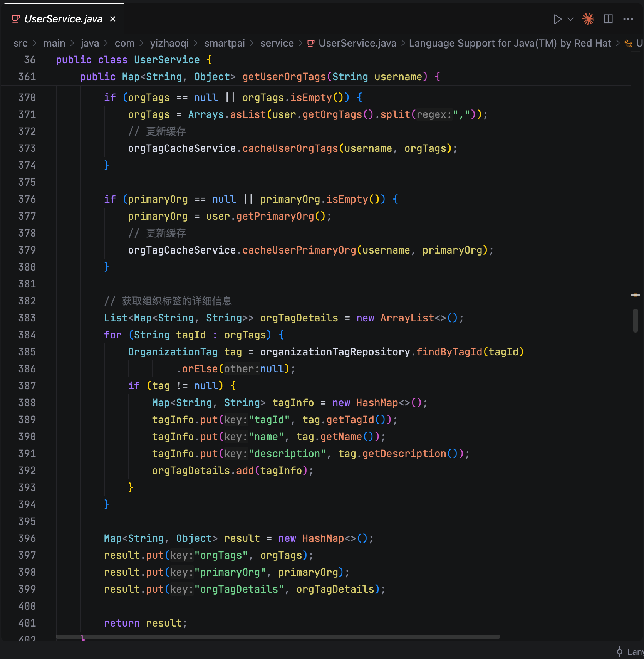Click the "orgTagDetails" string on line 399
644x659 pixels.
(239, 589)
